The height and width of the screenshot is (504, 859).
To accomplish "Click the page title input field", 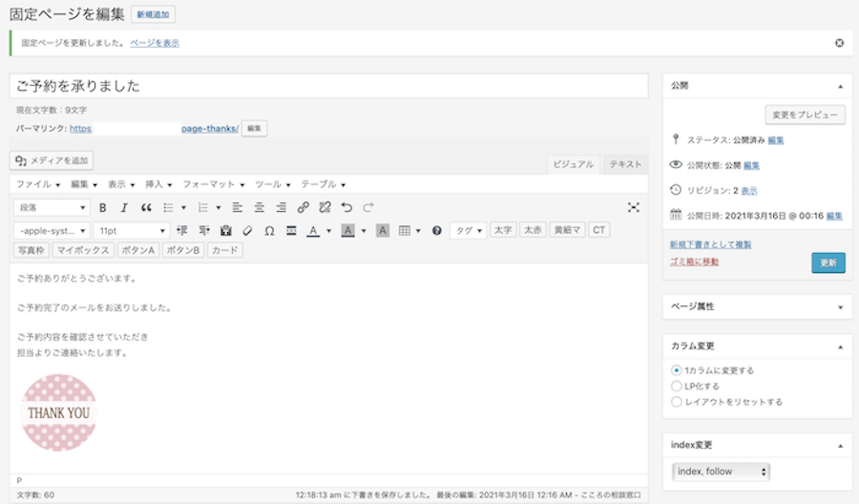I will (x=328, y=86).
